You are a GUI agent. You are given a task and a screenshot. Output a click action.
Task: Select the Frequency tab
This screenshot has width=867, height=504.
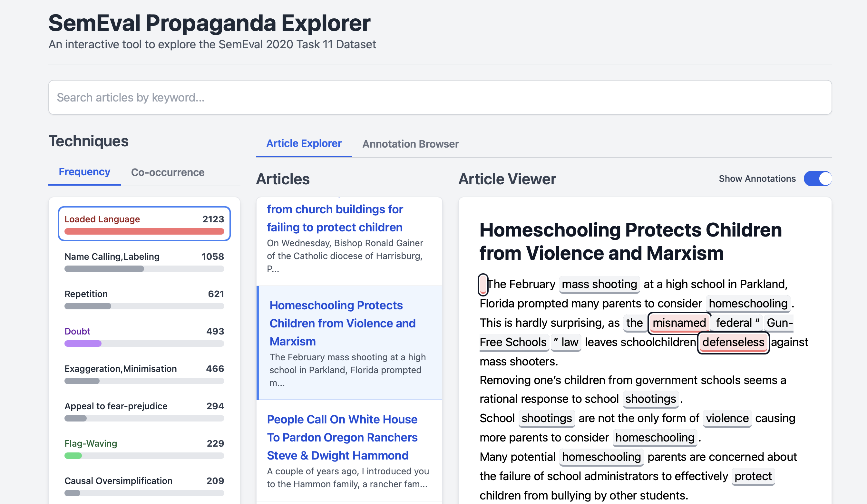tap(84, 172)
